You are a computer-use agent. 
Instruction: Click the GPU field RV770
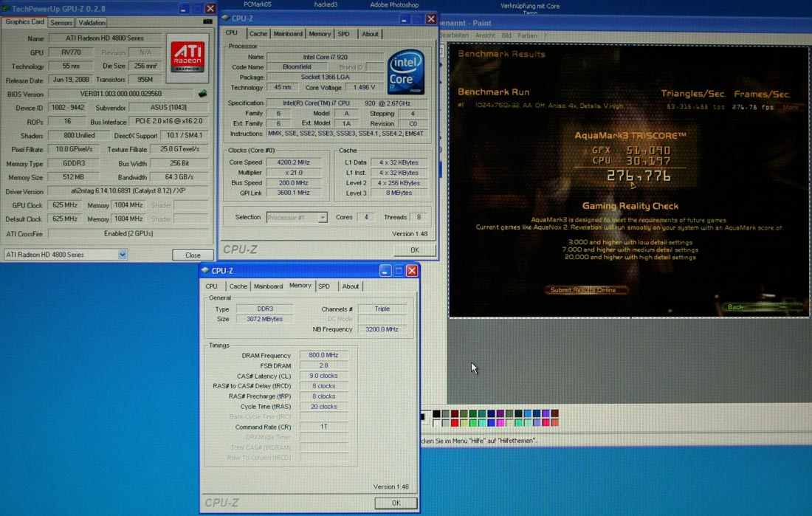[71, 52]
